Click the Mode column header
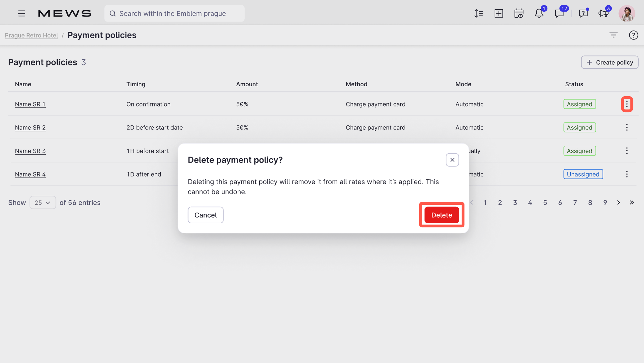Viewport: 644px width, 363px height. [x=463, y=84]
